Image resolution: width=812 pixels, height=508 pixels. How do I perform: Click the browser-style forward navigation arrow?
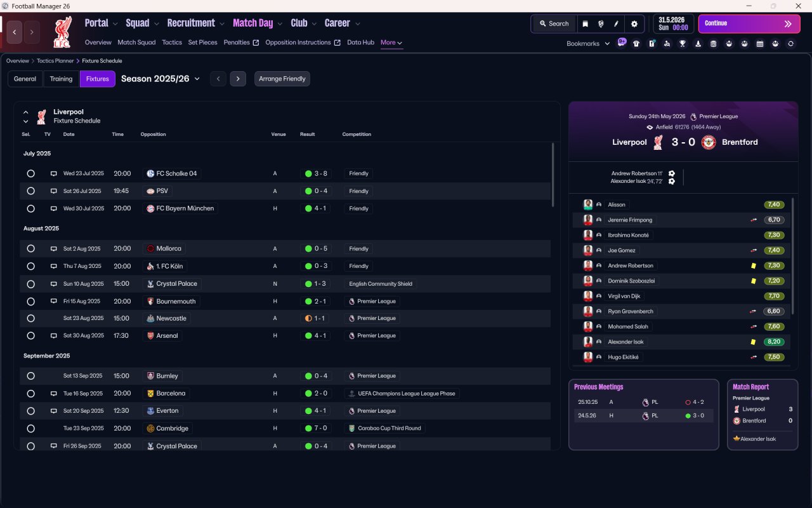(x=32, y=32)
